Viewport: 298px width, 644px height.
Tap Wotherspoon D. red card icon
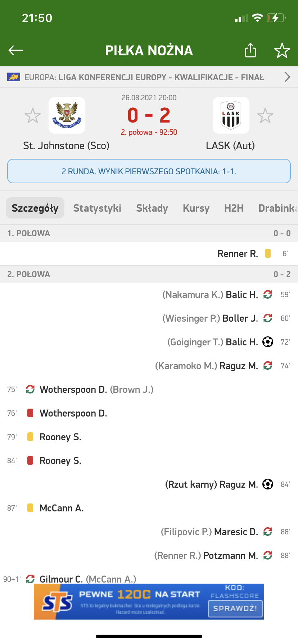pyautogui.click(x=30, y=413)
